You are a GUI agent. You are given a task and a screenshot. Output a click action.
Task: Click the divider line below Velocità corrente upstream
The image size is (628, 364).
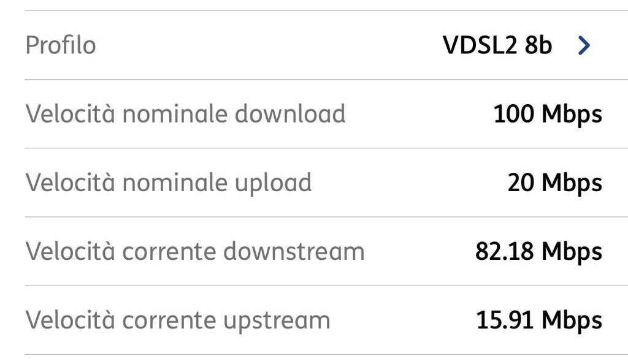(314, 354)
